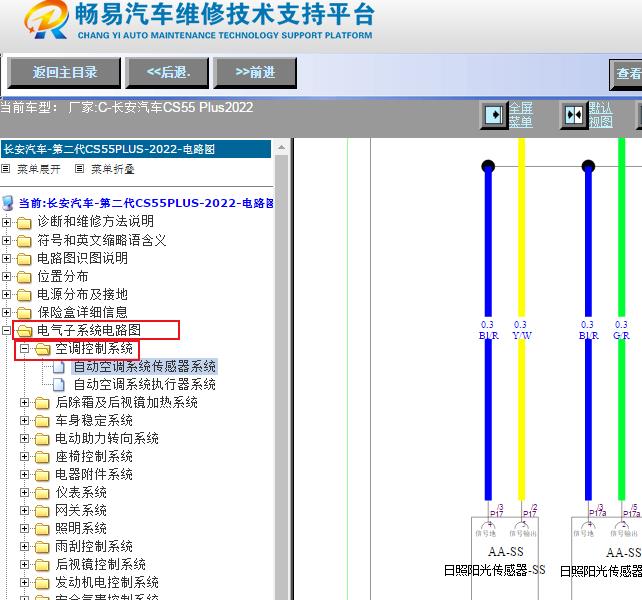This screenshot has width=642, height=600.
Task: Expand the 符号和英文缩略语含义 folder
Action: (6, 240)
